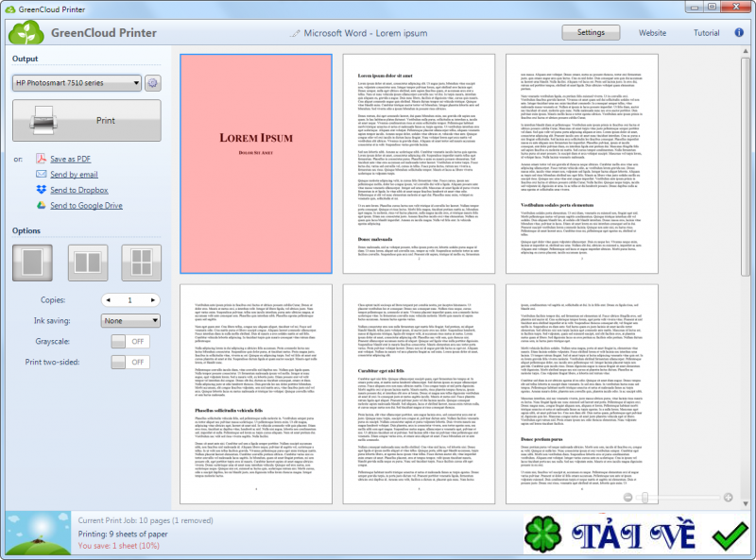Click the Send by email link
Screen dimensions: 756x560
74,175
